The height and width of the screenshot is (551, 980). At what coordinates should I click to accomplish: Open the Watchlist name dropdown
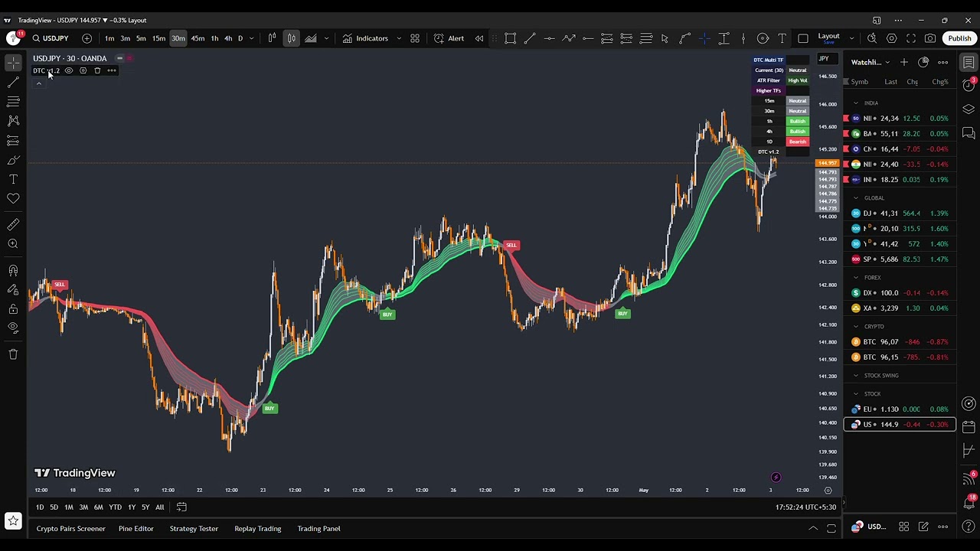(871, 62)
